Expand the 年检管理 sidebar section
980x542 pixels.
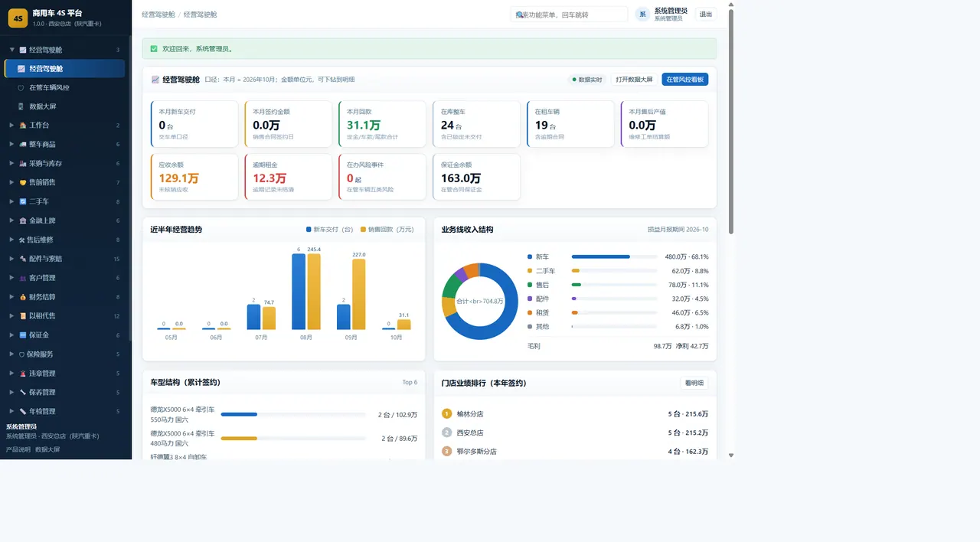11,411
